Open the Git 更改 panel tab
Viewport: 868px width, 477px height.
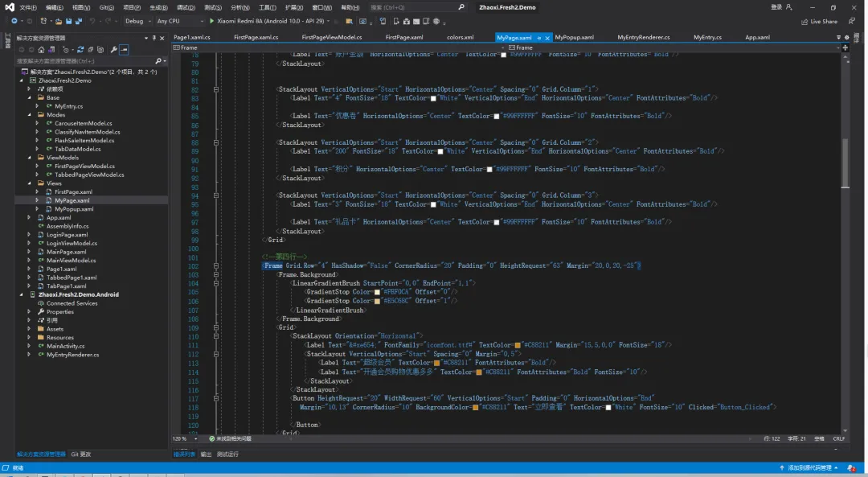coord(81,454)
